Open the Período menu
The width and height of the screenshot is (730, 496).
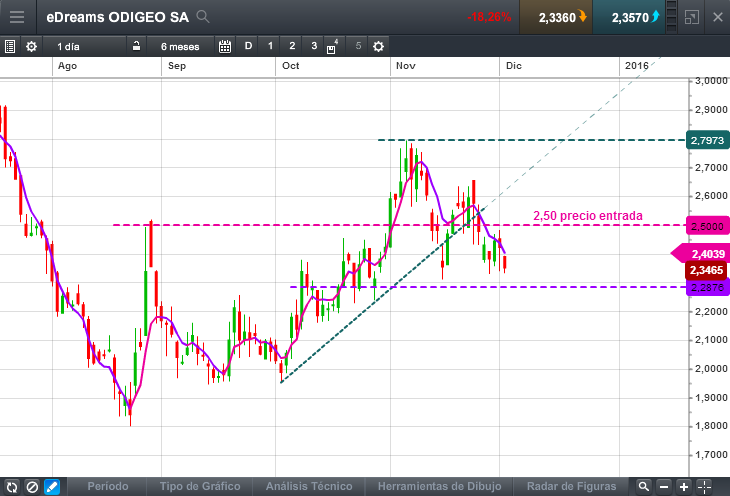point(108,487)
